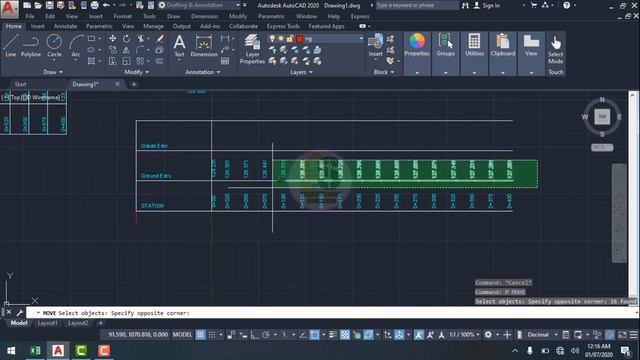Expand the Annotation panel dropdown

pyautogui.click(x=202, y=72)
